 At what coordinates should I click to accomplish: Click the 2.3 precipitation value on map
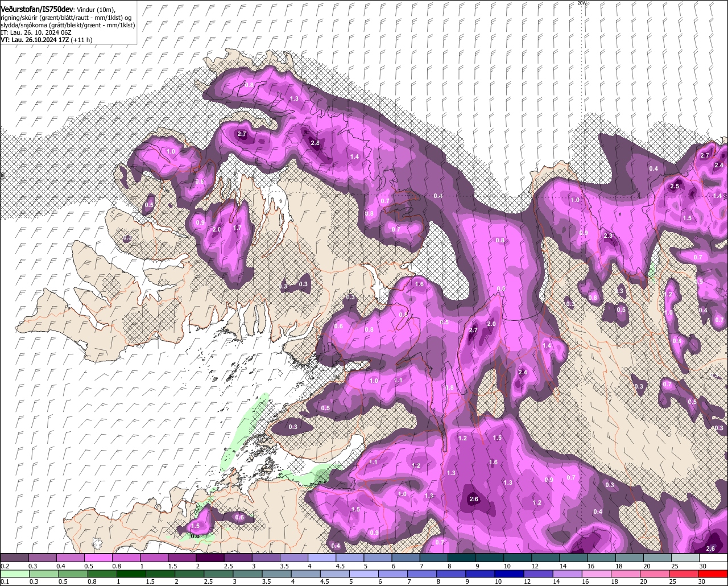608,236
